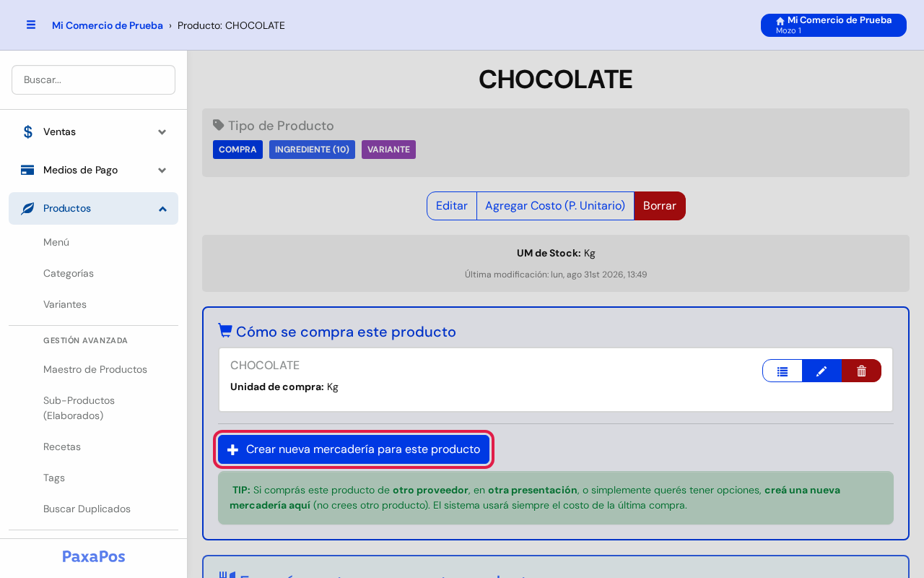Open the Menú sidebar item

tap(56, 242)
